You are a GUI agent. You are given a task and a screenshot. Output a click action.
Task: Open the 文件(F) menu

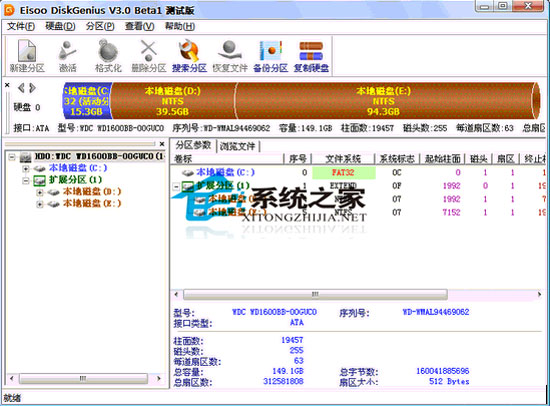(x=21, y=26)
